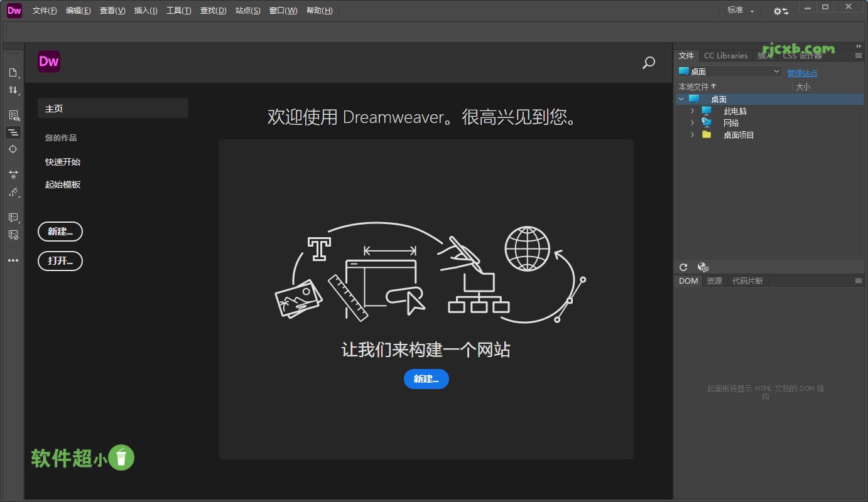Select the new document icon in left sidebar
Screen dimensions: 868x502
point(13,72)
